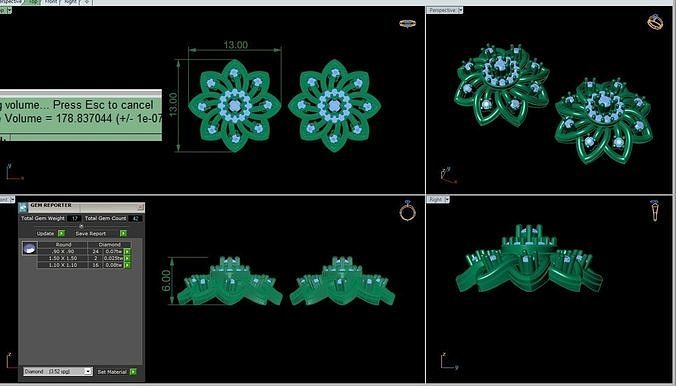Open the Top viewport menu arrow
This screenshot has width=676, height=386.
tap(9, 10)
